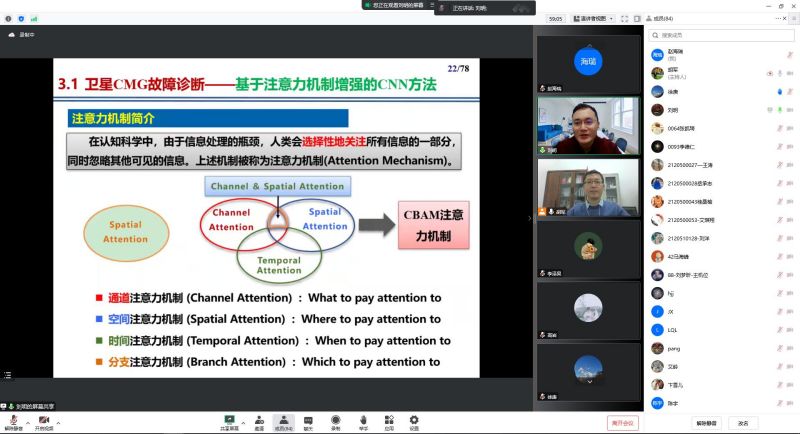Click the raise hand icon in toolbar
Image resolution: width=800 pixels, height=434 pixels.
pos(363,421)
